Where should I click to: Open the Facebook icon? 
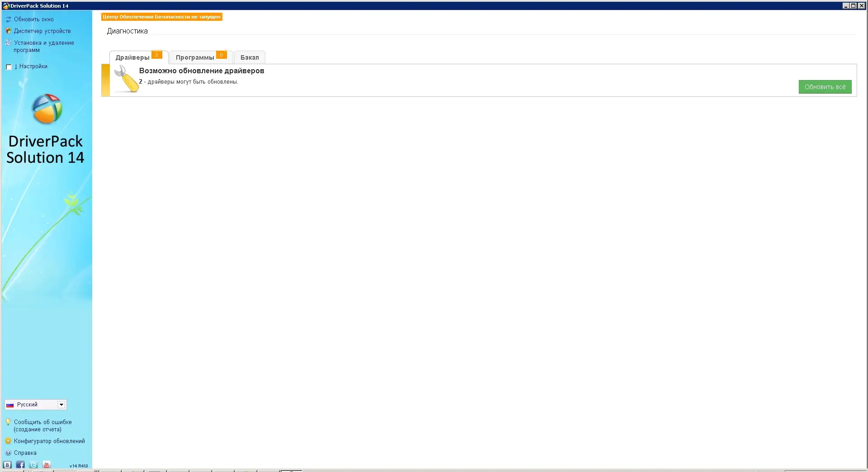[x=20, y=465]
